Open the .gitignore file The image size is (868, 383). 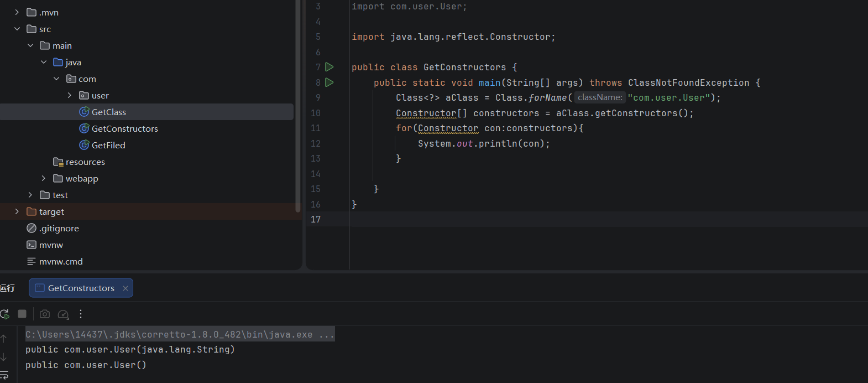point(59,228)
